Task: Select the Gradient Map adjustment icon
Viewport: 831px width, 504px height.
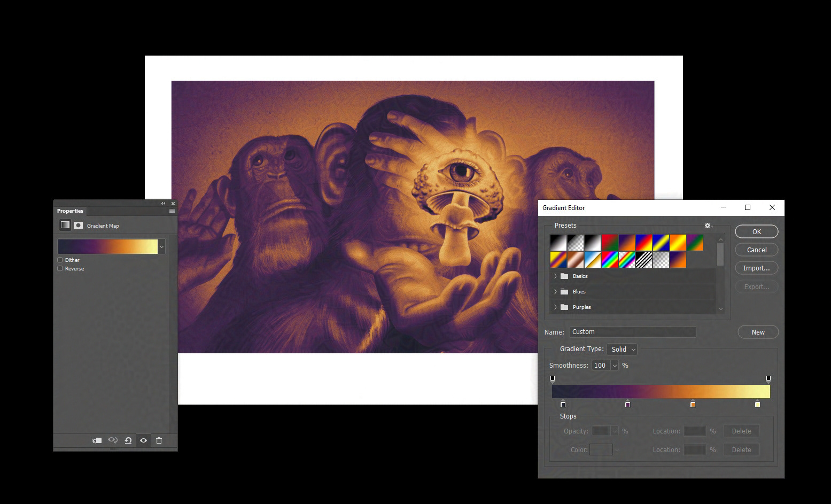Action: pyautogui.click(x=65, y=225)
